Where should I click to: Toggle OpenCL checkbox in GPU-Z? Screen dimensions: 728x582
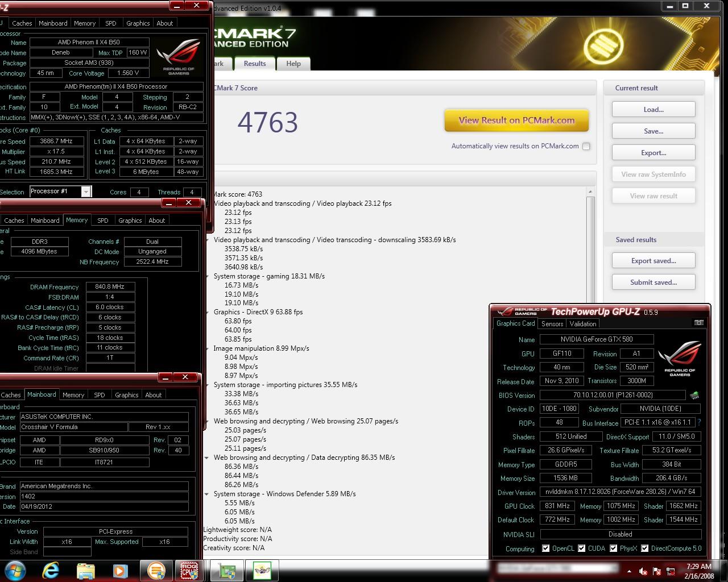pyautogui.click(x=546, y=548)
